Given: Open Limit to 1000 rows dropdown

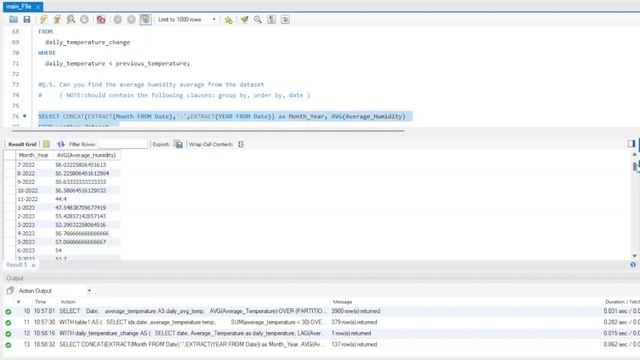Looking at the screenshot, I should (187, 19).
